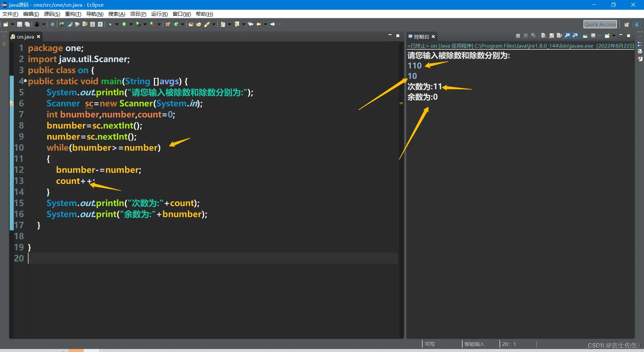Open the 源码(S) menu
This screenshot has height=352, width=644.
click(x=52, y=14)
